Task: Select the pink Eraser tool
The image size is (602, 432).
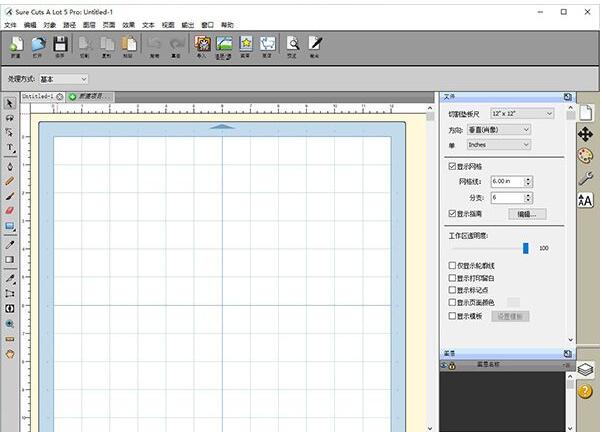Action: coord(10,210)
